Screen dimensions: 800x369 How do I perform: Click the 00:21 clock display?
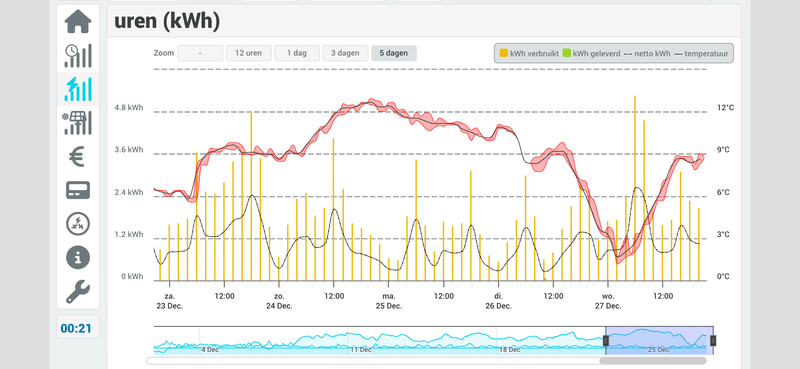(x=76, y=328)
